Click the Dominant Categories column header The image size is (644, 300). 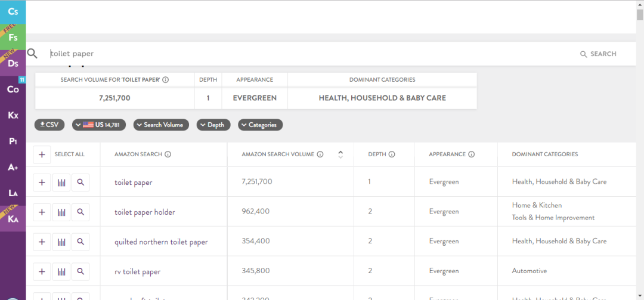click(x=544, y=154)
